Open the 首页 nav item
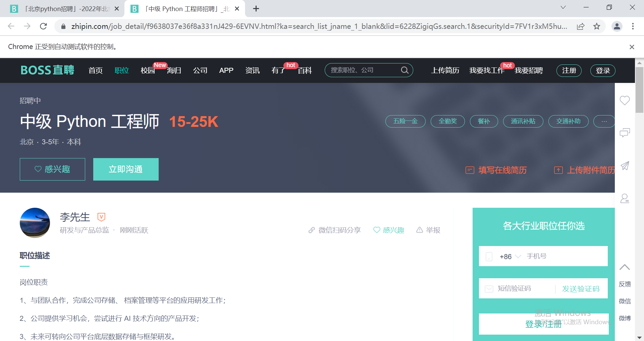The width and height of the screenshot is (644, 341). point(96,70)
